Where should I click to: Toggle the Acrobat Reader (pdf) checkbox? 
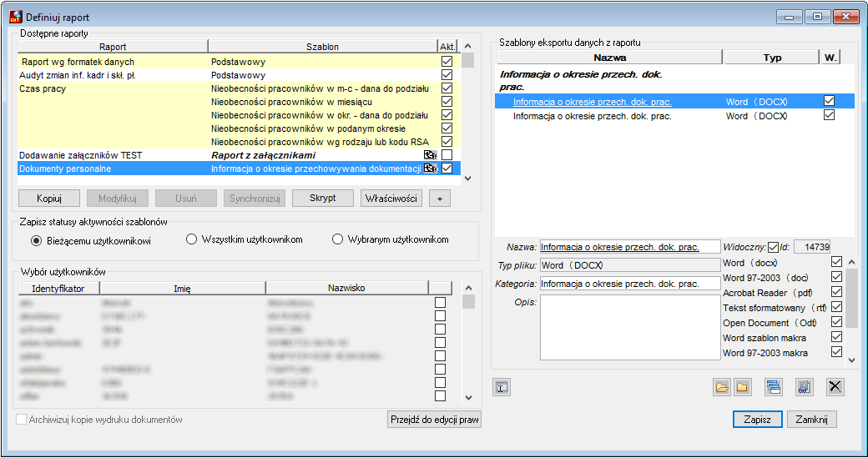[x=836, y=291]
